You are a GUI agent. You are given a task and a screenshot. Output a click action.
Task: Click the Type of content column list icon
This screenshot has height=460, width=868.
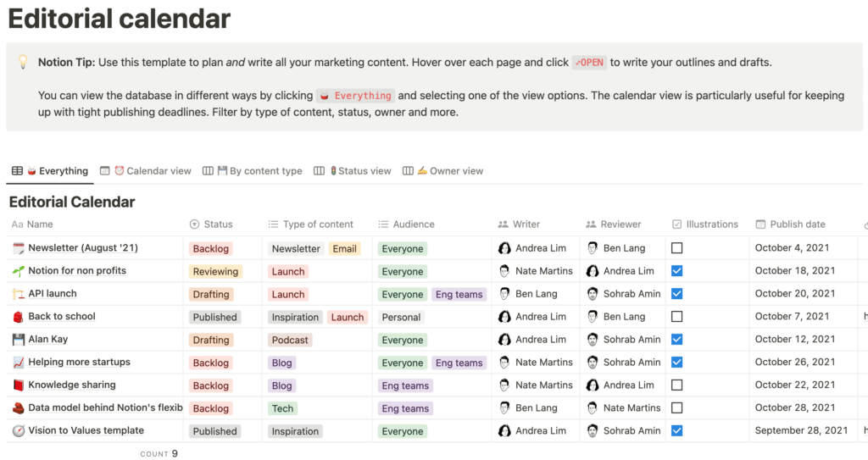tap(273, 224)
